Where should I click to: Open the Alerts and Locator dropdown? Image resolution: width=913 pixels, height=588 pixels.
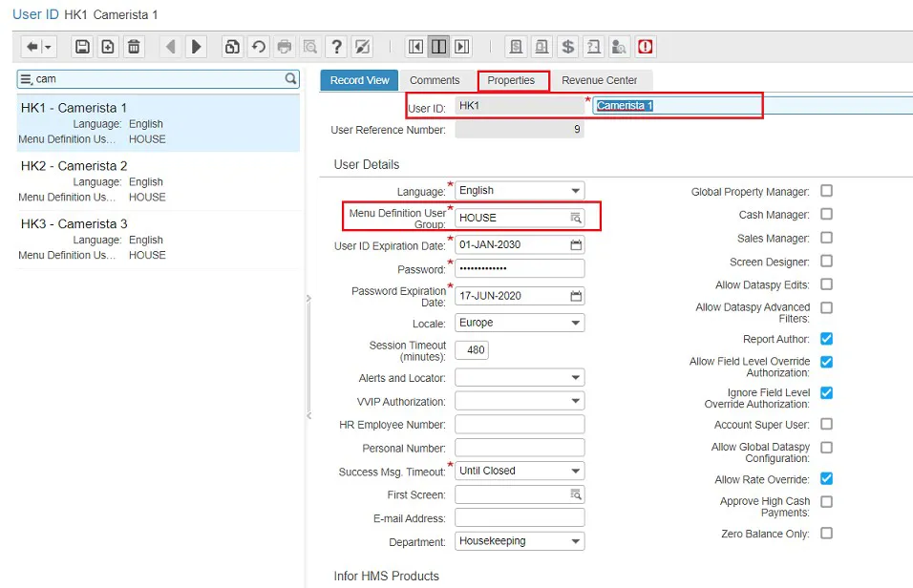520,377
